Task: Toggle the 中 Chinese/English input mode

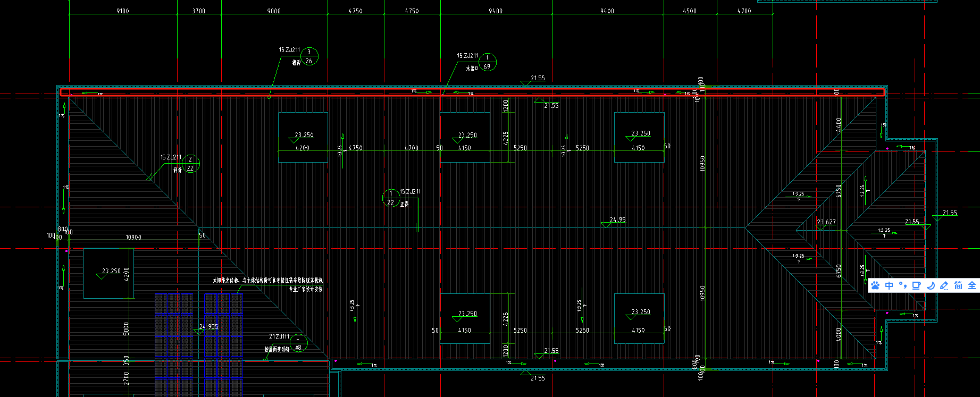Action: [x=889, y=285]
